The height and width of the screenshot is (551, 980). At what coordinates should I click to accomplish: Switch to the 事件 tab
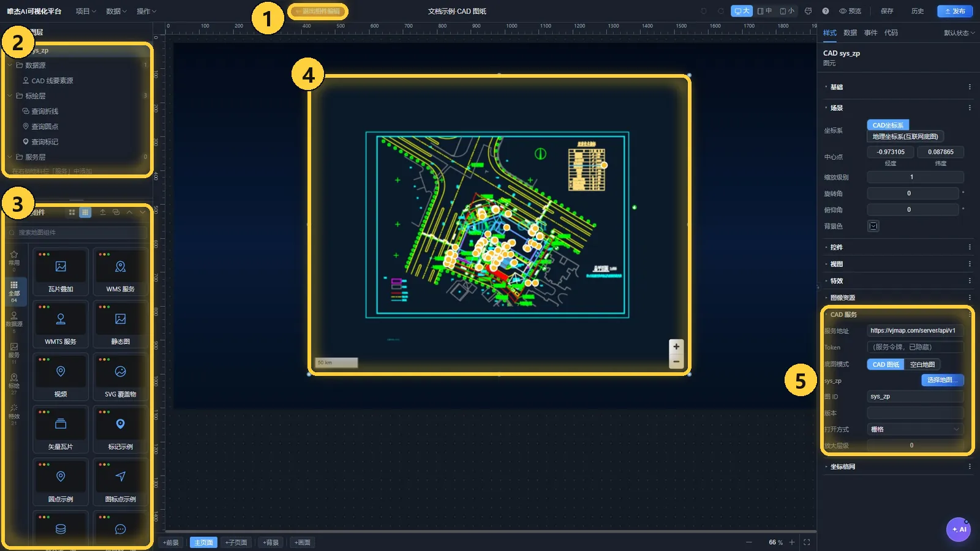tap(870, 33)
